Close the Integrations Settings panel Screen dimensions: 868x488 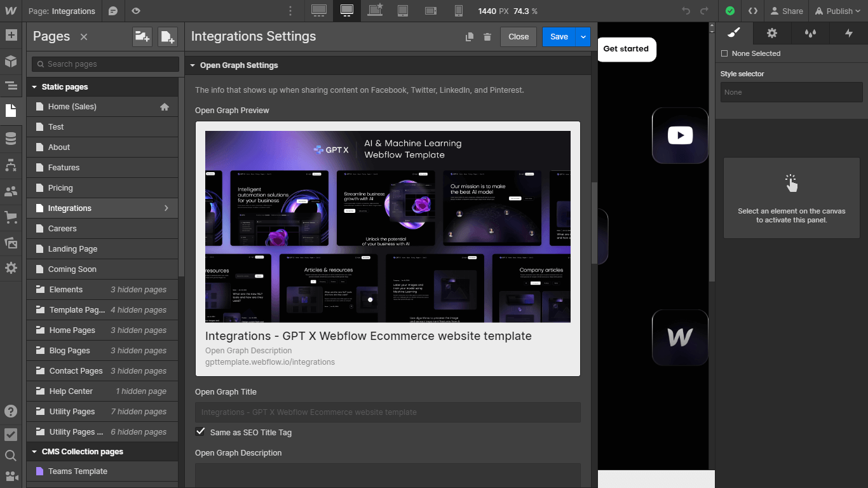pyautogui.click(x=518, y=37)
